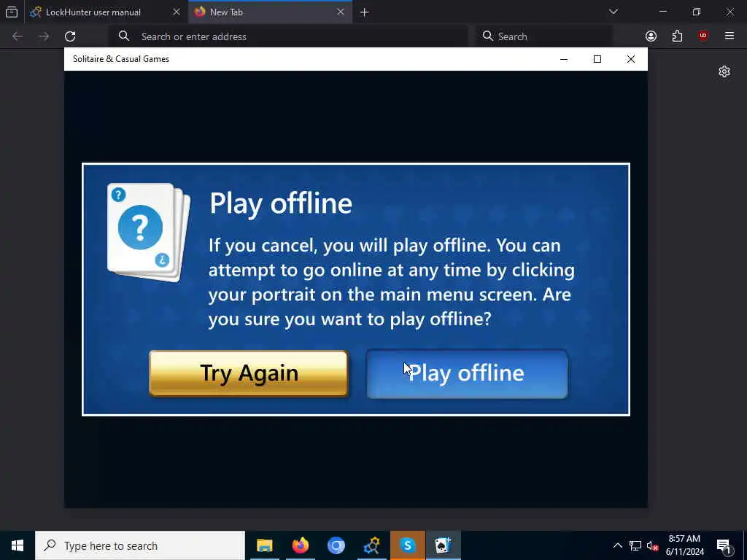Choose the Play offline button
Screen dimensions: 747x560
(467, 374)
